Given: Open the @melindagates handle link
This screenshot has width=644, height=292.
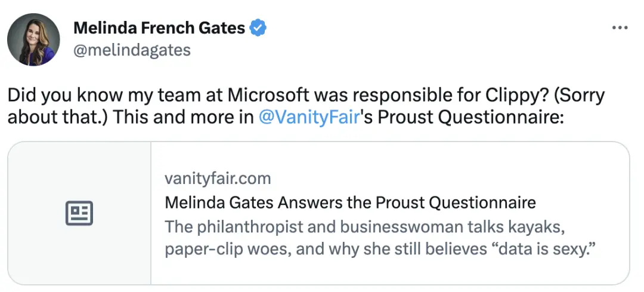Looking at the screenshot, I should pos(132,50).
